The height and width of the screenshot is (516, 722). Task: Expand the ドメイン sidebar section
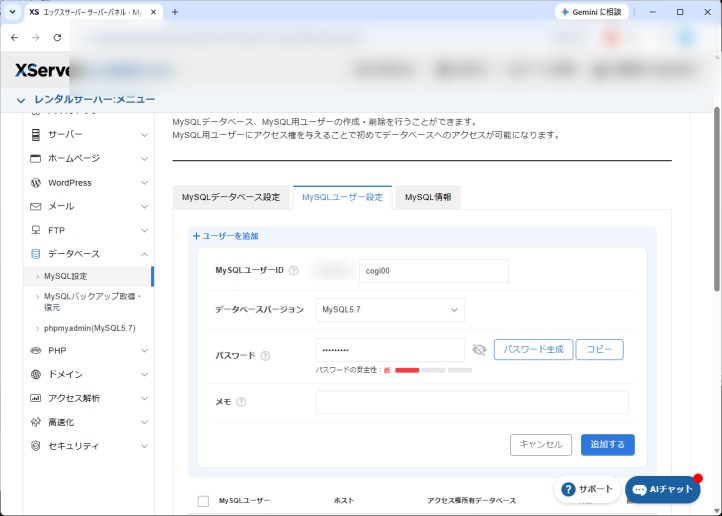click(x=89, y=374)
